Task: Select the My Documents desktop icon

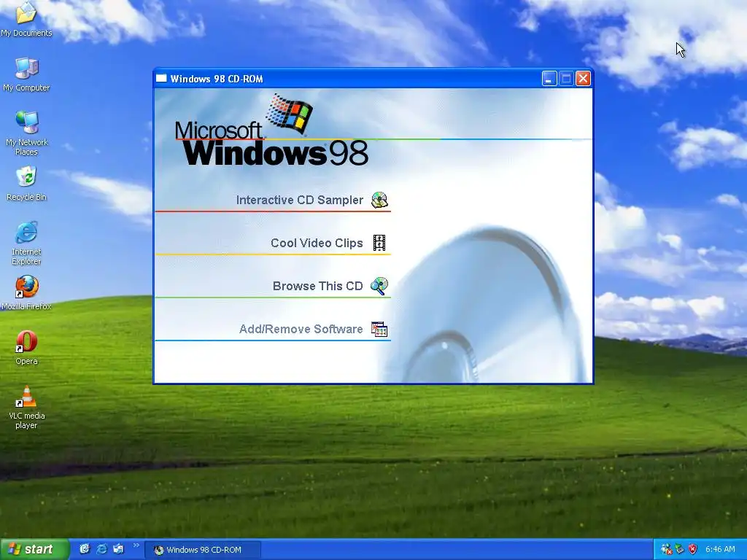Action: 26,20
